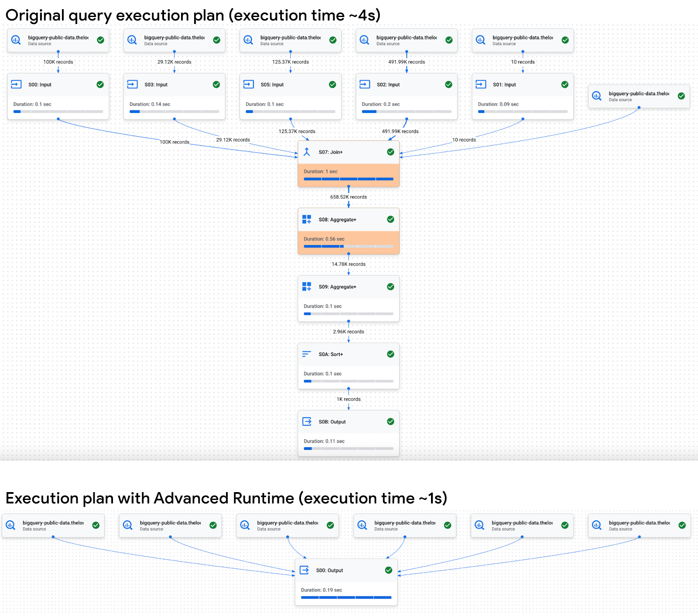Click BigQuery icon of data source feeding S02: Input
This screenshot has height=616, width=698.
pyautogui.click(x=364, y=40)
